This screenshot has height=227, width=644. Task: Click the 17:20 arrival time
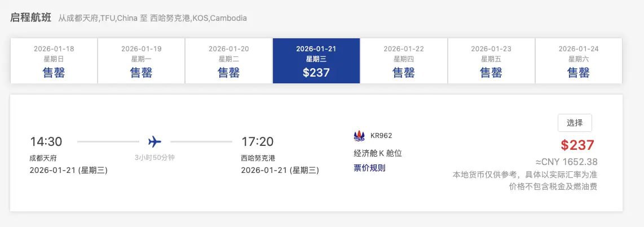pyautogui.click(x=257, y=142)
